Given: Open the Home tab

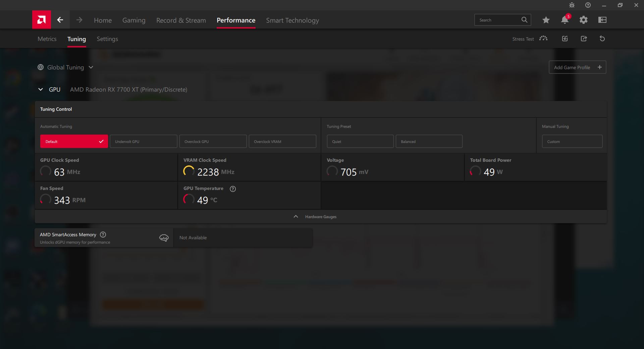Looking at the screenshot, I should 103,20.
